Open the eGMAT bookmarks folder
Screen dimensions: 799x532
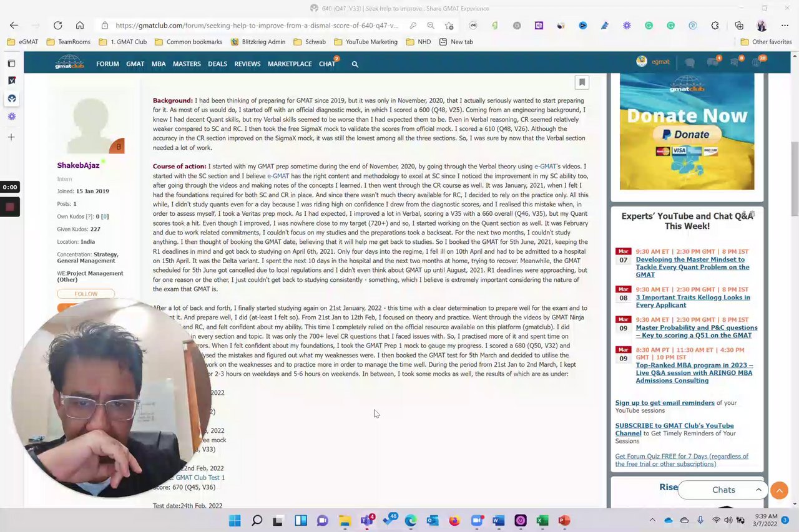(x=22, y=42)
